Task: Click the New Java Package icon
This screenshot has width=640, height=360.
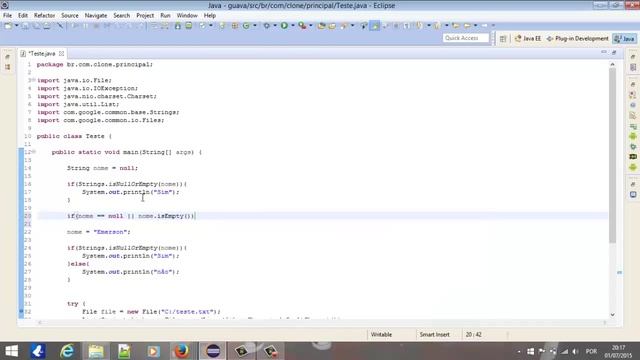Action: (x=235, y=26)
